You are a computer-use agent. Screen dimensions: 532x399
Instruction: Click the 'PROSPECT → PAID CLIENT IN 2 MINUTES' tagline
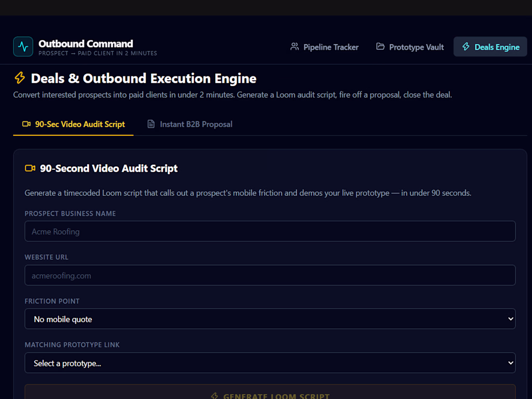98,53
